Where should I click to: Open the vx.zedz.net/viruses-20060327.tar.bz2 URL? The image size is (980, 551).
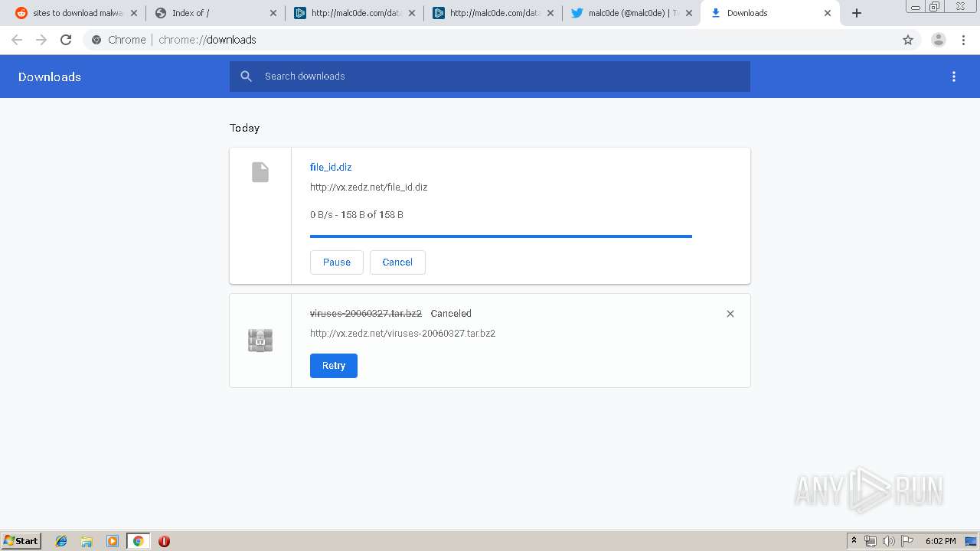(x=403, y=334)
